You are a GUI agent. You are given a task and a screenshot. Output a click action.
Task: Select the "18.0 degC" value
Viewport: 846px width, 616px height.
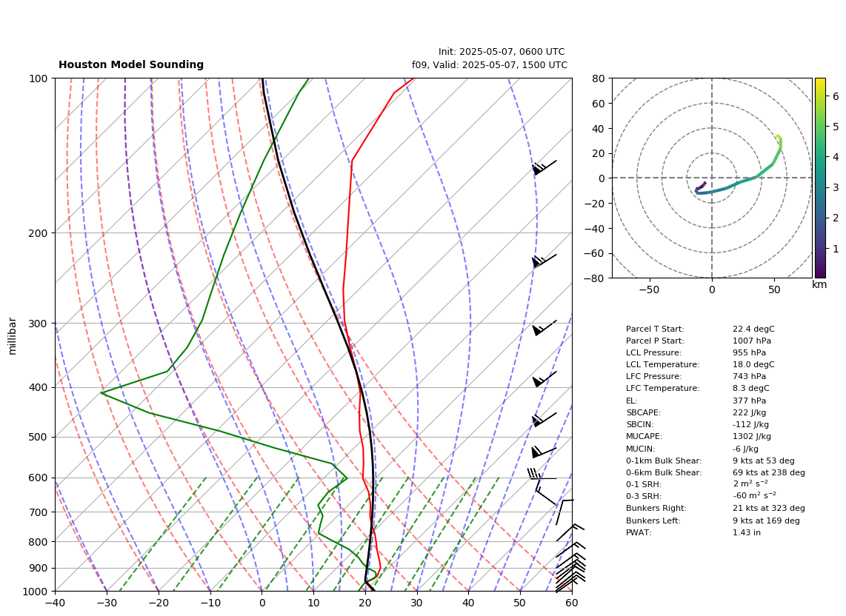coord(753,364)
